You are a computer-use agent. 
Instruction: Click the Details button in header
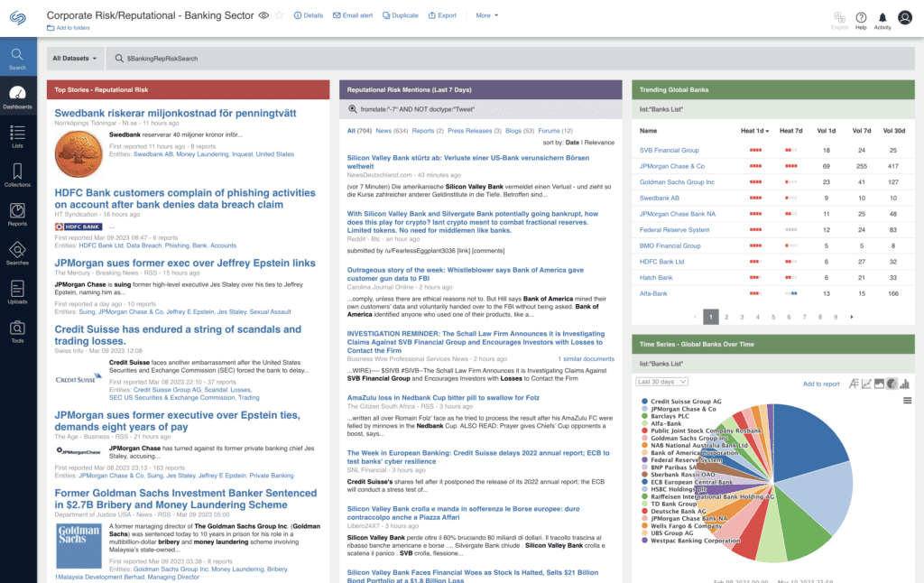click(x=309, y=15)
